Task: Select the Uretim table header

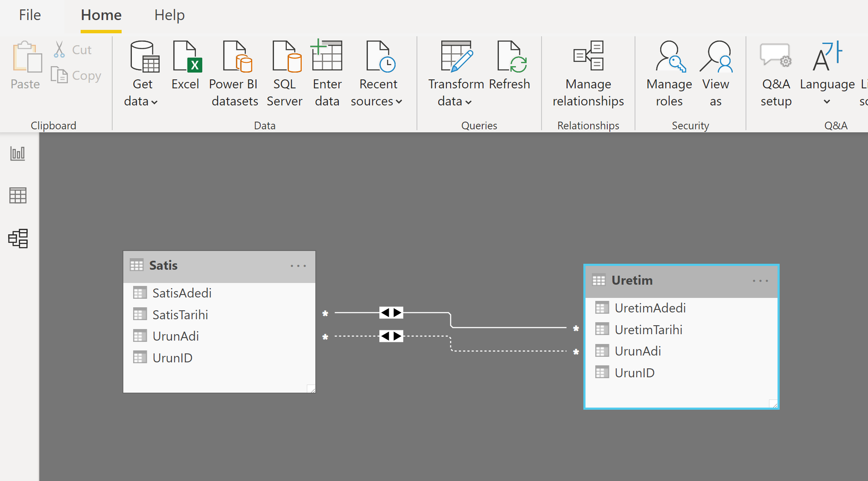Action: coord(682,282)
